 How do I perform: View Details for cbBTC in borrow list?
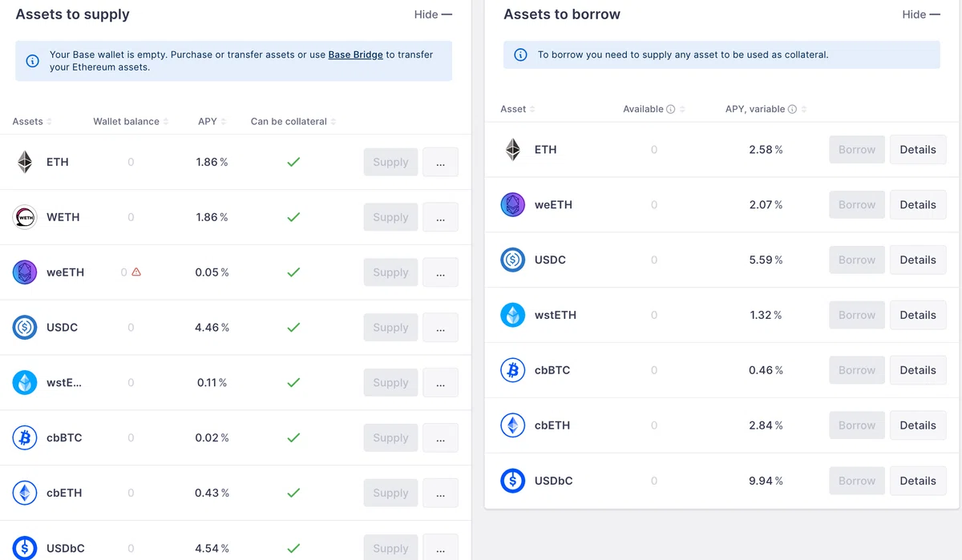coord(918,371)
